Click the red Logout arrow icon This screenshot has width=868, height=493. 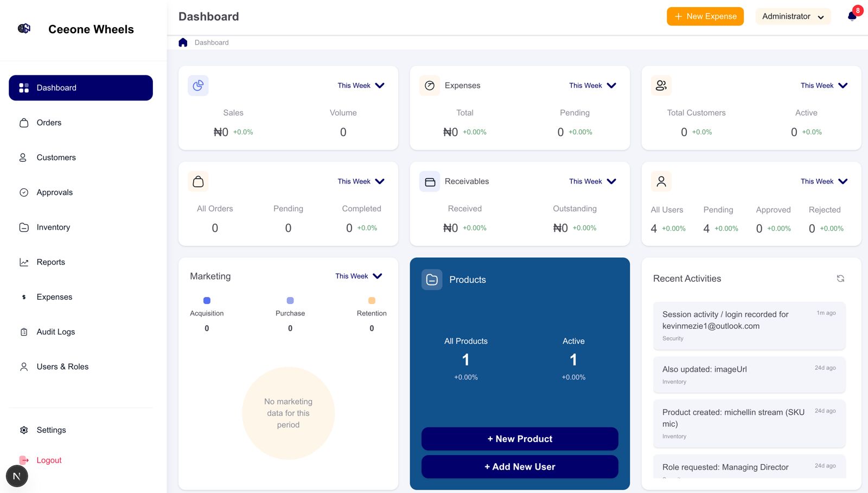tap(24, 460)
